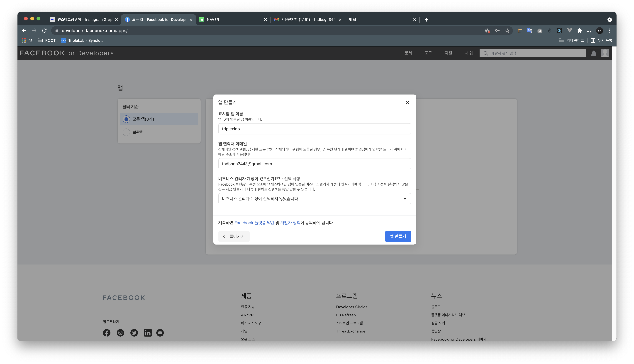Viewport: 634px width, 364px height.
Task: Close the 앱 만들기 dialog with X
Action: pos(407,102)
